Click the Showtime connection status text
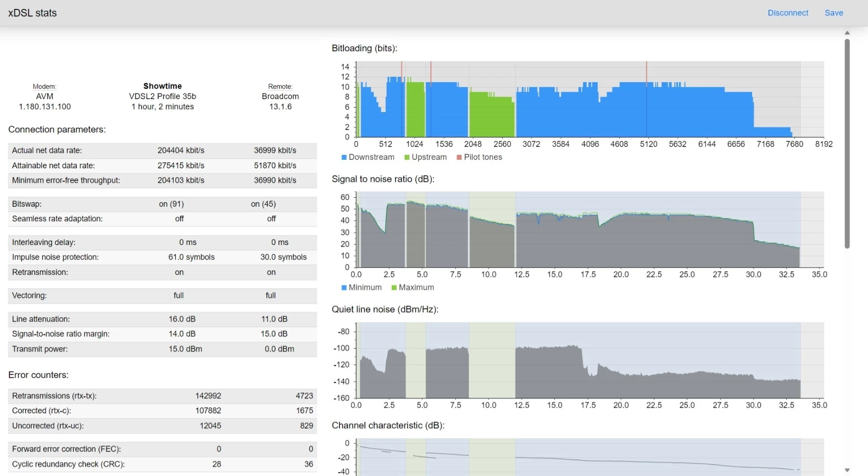Image resolution: width=868 pixels, height=476 pixels. (x=162, y=86)
